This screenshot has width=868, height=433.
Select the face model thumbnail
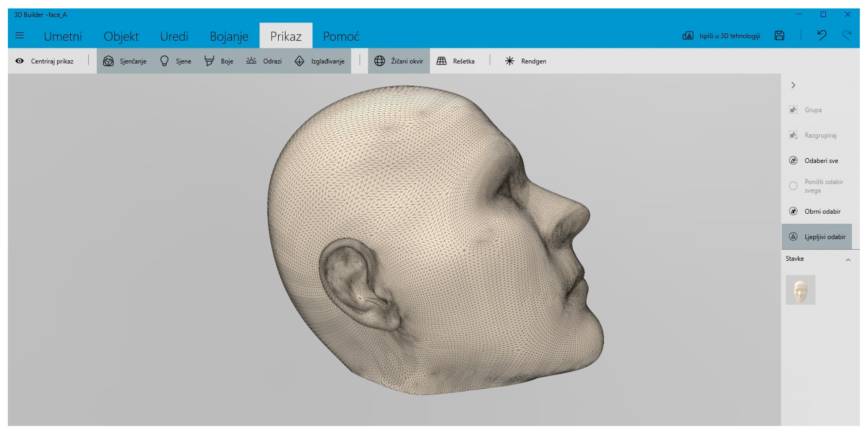click(800, 290)
